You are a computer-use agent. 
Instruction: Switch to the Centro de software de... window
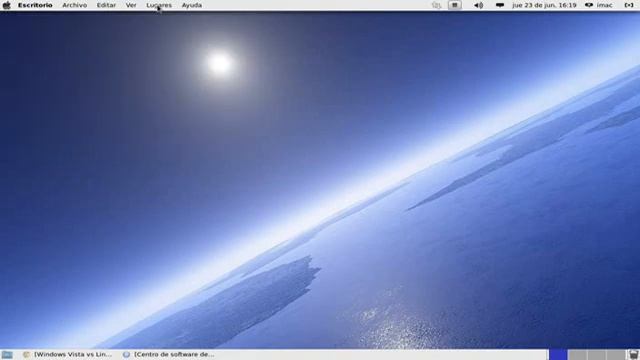click(169, 355)
